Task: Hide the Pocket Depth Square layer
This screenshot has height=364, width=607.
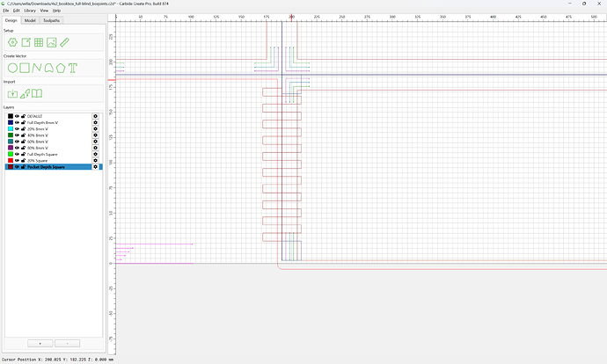Action: [x=17, y=167]
